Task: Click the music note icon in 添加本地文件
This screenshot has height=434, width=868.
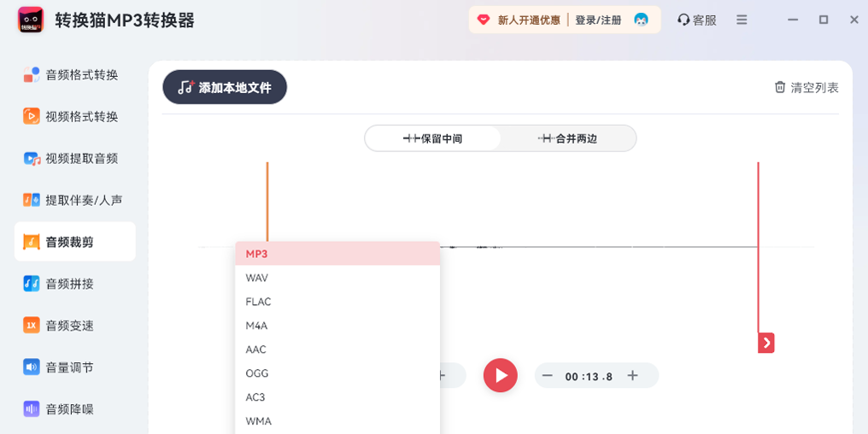Action: (x=186, y=87)
